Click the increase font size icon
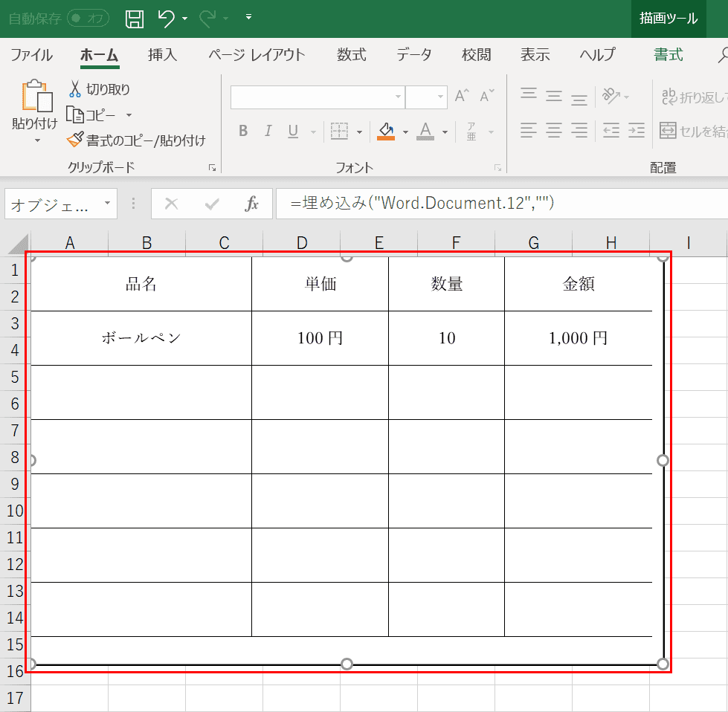This screenshot has height=712, width=728. pos(462,96)
